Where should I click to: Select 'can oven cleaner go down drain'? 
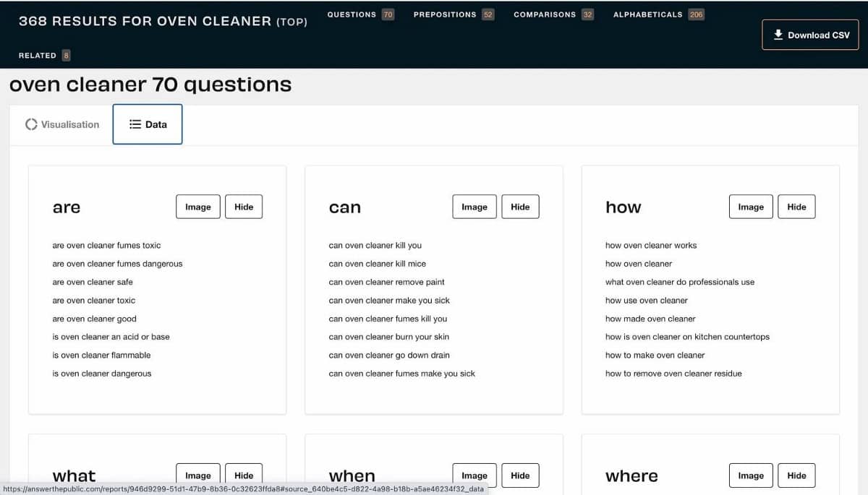389,356
